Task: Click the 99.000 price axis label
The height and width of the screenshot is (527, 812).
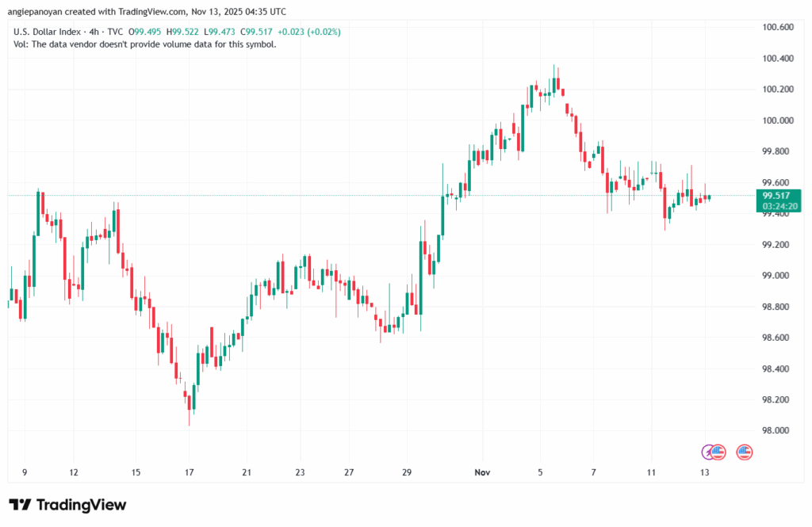Action: tap(777, 276)
